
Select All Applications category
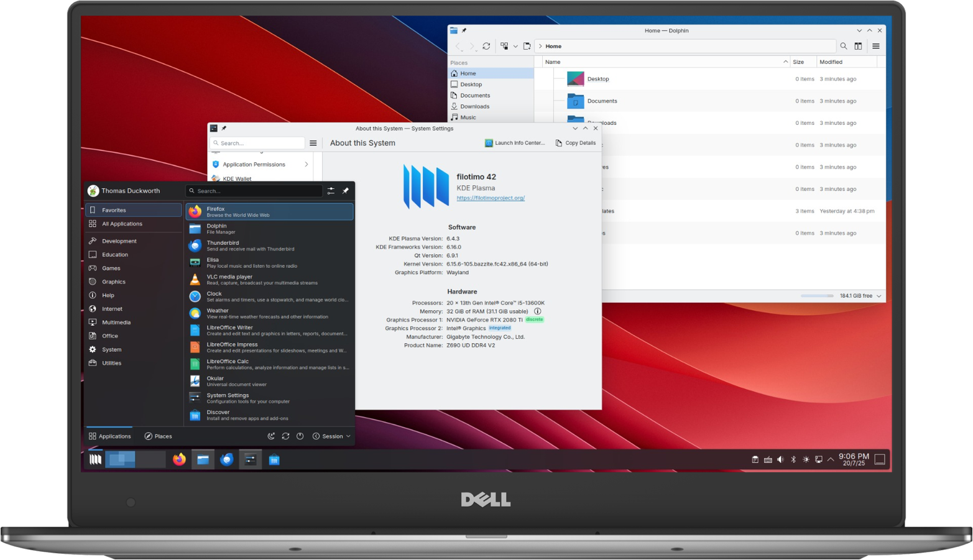coord(133,224)
